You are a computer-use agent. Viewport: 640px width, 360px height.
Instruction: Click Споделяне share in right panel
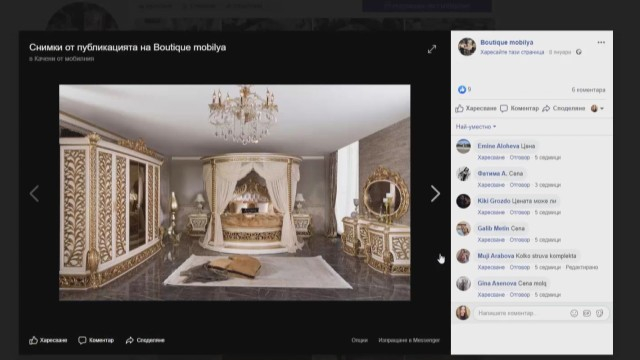(x=564, y=108)
